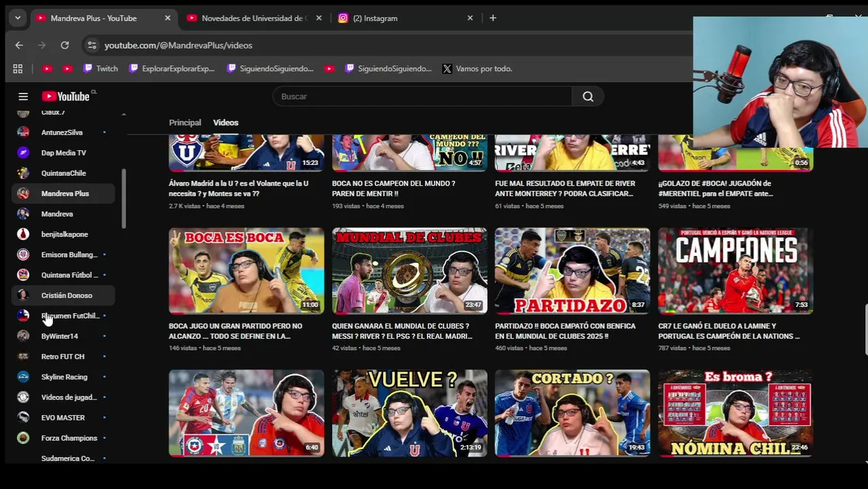Screen dimensions: 868x489
Task: Play MUNDIAL DE CLUBES video thumbnail
Action: 410,271
